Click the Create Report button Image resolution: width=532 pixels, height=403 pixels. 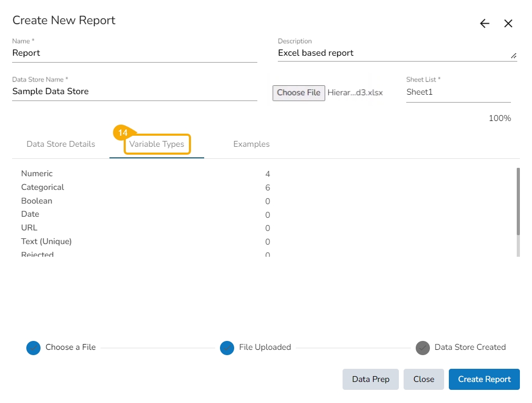click(x=484, y=379)
